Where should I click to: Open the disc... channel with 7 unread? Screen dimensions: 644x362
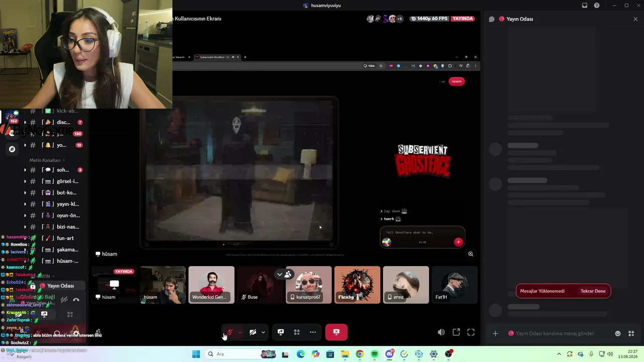pyautogui.click(x=56, y=122)
